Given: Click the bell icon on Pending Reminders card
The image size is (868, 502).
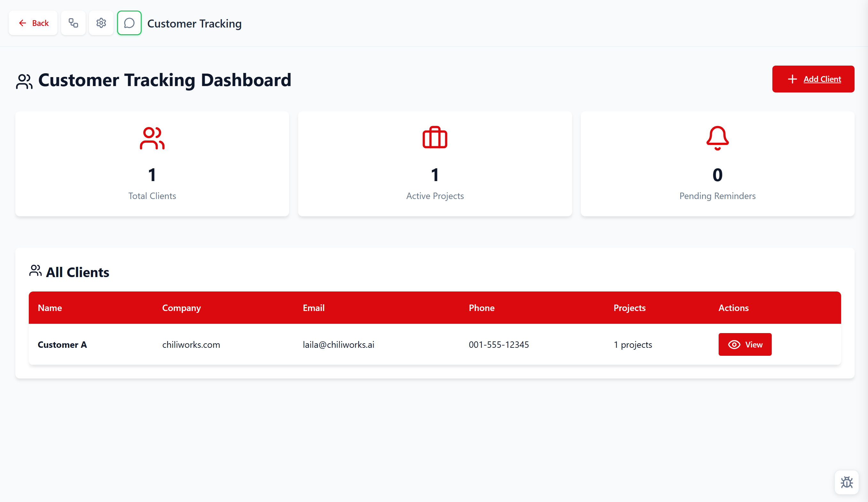Looking at the screenshot, I should (x=717, y=138).
